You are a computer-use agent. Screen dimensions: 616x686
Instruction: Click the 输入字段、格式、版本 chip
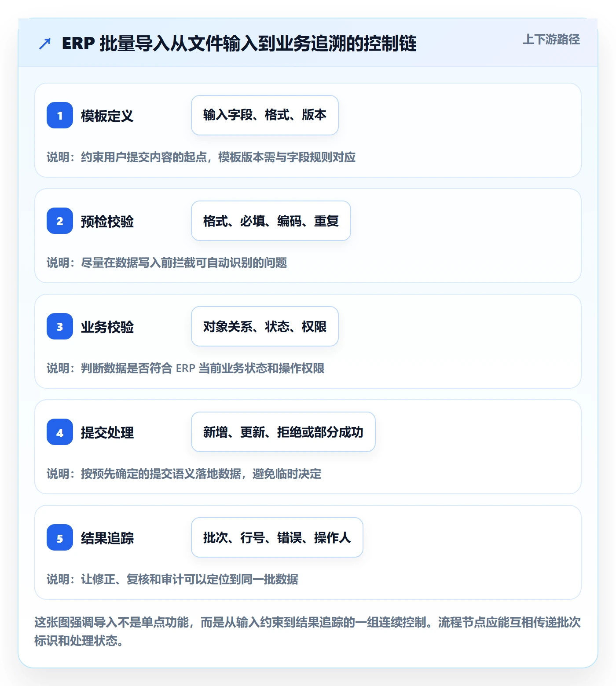[x=265, y=115]
